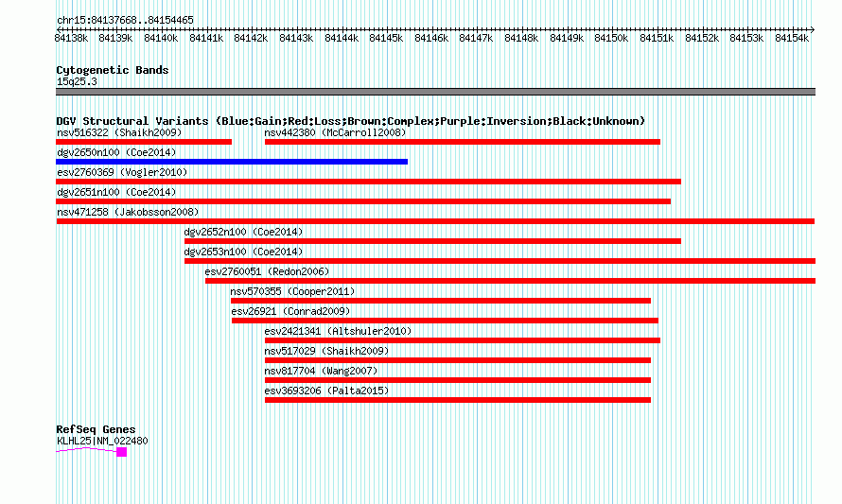Click the 15q25.3 cytogenetic band bar
This screenshot has width=842, height=504.
coord(435,92)
